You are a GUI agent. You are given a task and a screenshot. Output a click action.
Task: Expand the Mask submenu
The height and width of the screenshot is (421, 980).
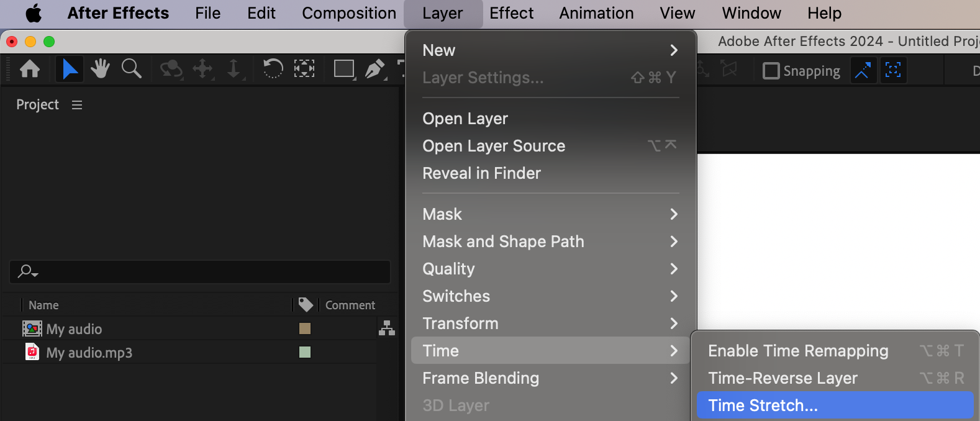(551, 214)
